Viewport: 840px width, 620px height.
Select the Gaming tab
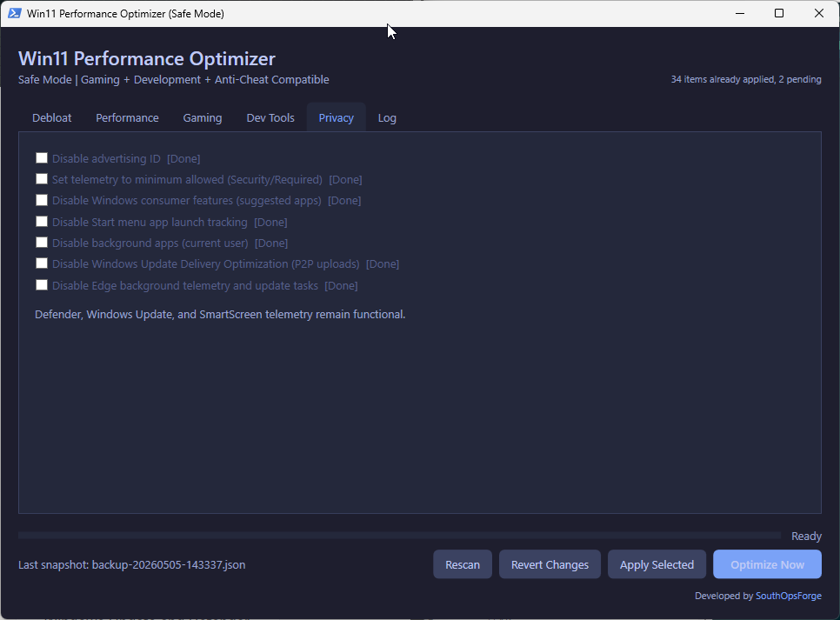(203, 118)
